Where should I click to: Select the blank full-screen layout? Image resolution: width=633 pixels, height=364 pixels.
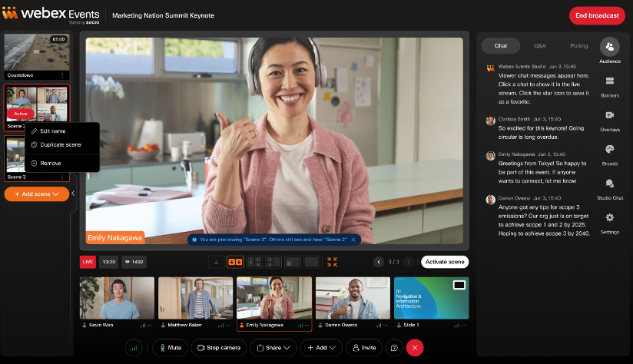tap(312, 262)
